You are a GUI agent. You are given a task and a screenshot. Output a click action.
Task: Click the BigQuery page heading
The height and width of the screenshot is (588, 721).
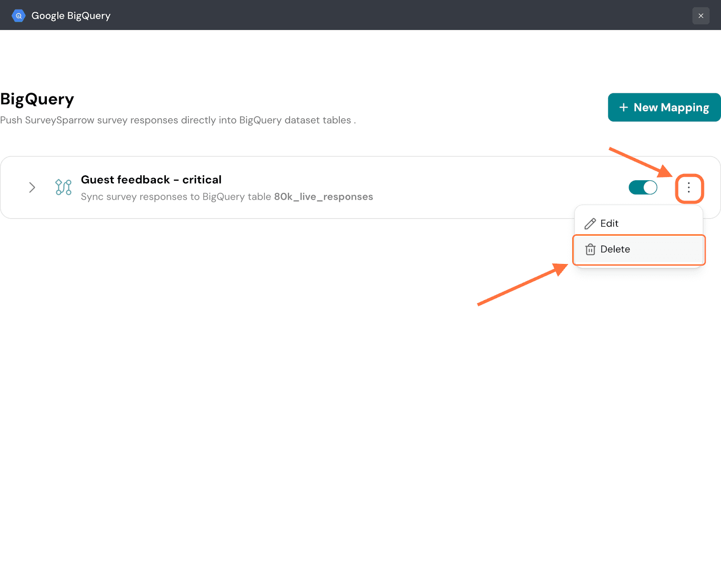pos(37,99)
